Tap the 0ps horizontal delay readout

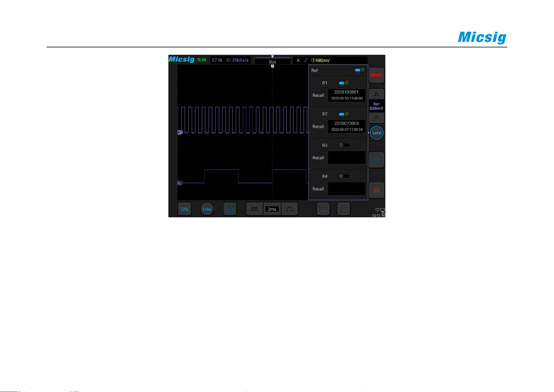coord(273,62)
